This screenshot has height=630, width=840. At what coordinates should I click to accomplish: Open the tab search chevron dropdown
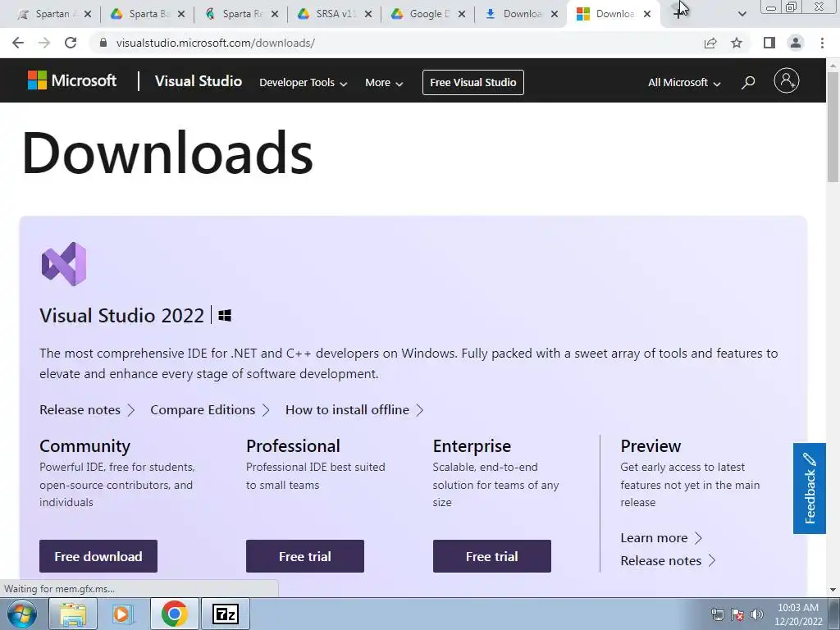click(x=742, y=14)
